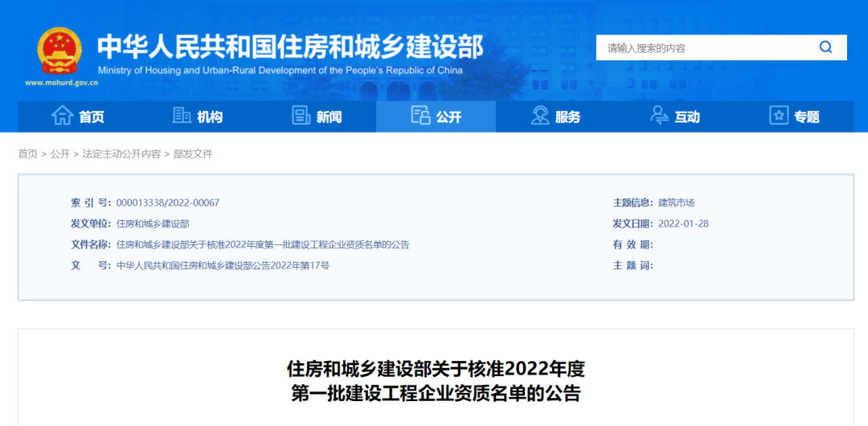Go to 公开 in the breadcrumb
Image resolution: width=868 pixels, height=426 pixels.
[60, 154]
